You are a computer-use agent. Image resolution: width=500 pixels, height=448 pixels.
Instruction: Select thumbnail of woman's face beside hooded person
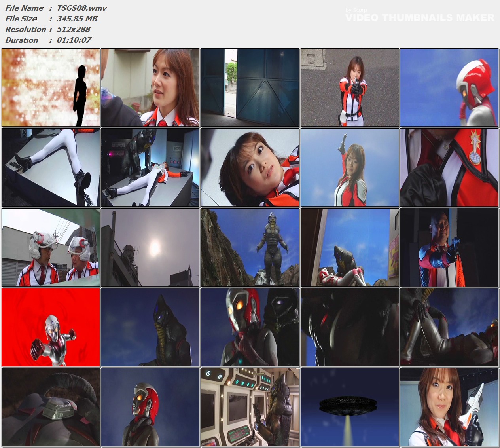coord(150,87)
